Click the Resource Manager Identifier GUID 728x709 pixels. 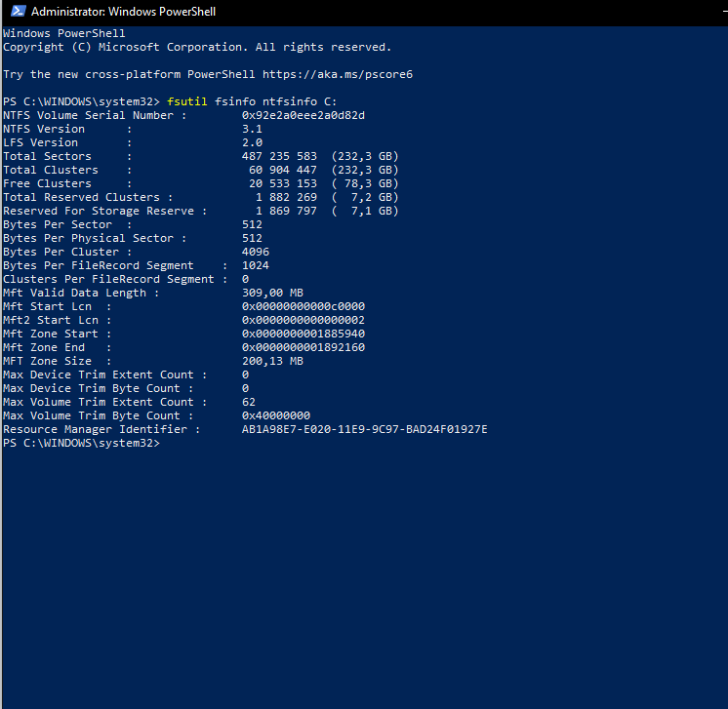pyautogui.click(x=365, y=429)
